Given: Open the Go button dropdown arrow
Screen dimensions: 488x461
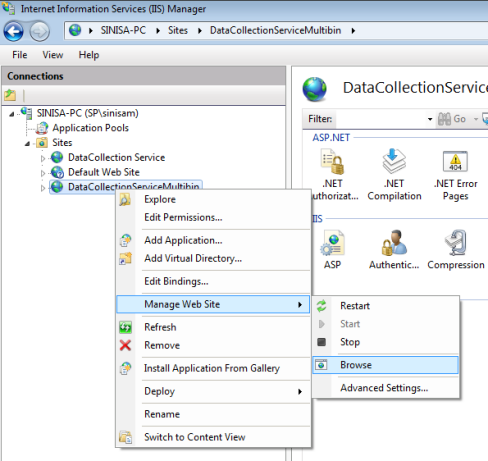Looking at the screenshot, I should click(476, 119).
